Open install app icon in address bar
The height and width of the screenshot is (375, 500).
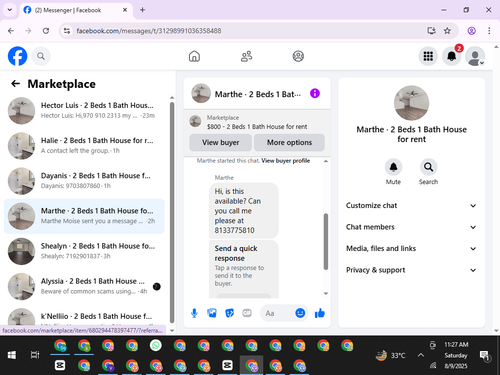[431, 31]
